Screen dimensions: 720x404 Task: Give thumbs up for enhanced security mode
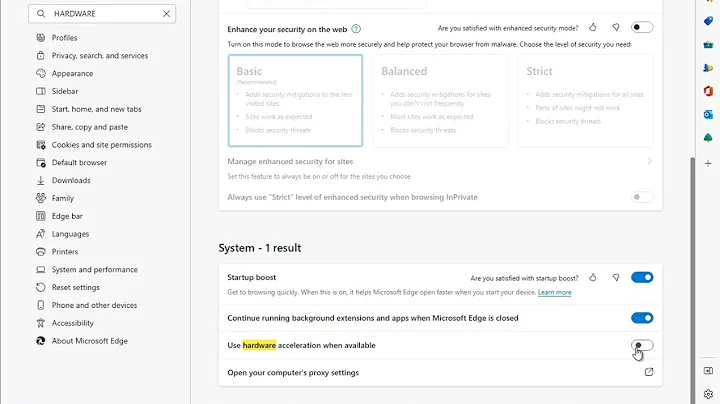(593, 28)
